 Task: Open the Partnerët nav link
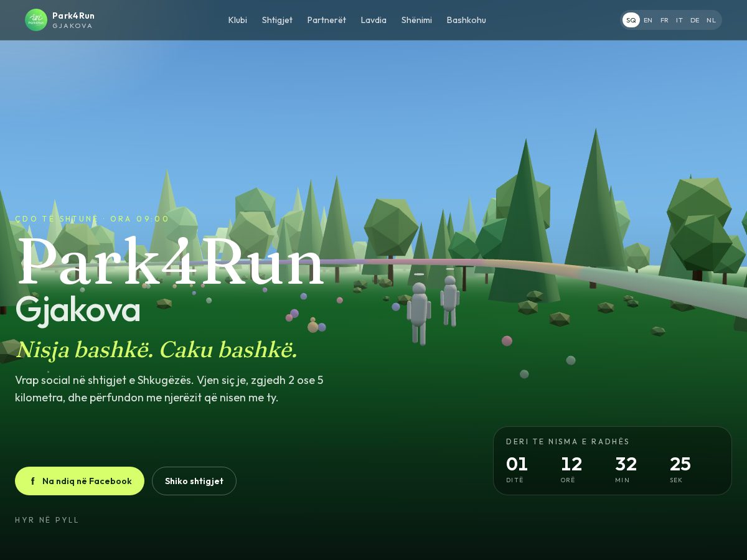[x=326, y=20]
